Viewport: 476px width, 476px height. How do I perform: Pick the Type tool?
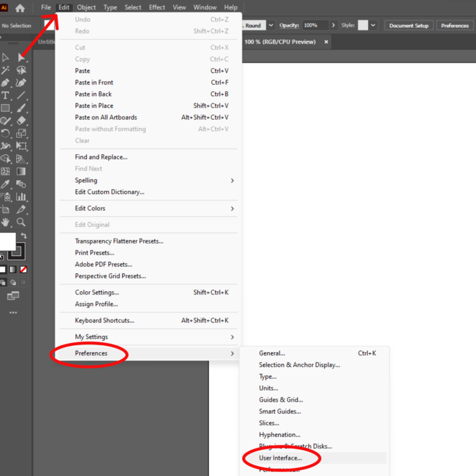pyautogui.click(x=5, y=95)
